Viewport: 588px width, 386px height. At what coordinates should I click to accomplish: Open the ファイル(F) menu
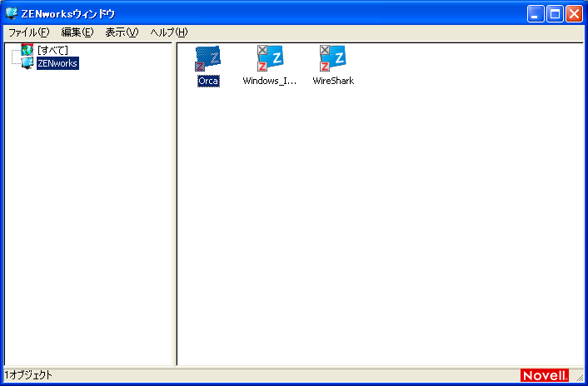tap(29, 32)
